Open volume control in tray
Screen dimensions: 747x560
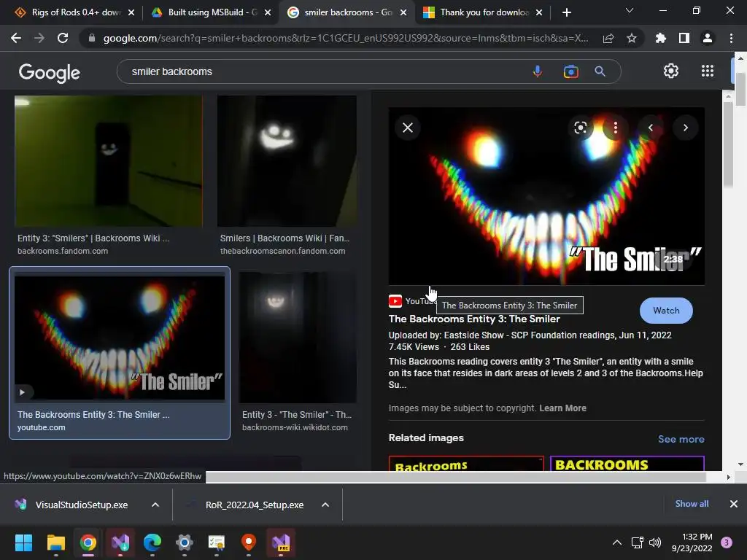[x=655, y=542]
